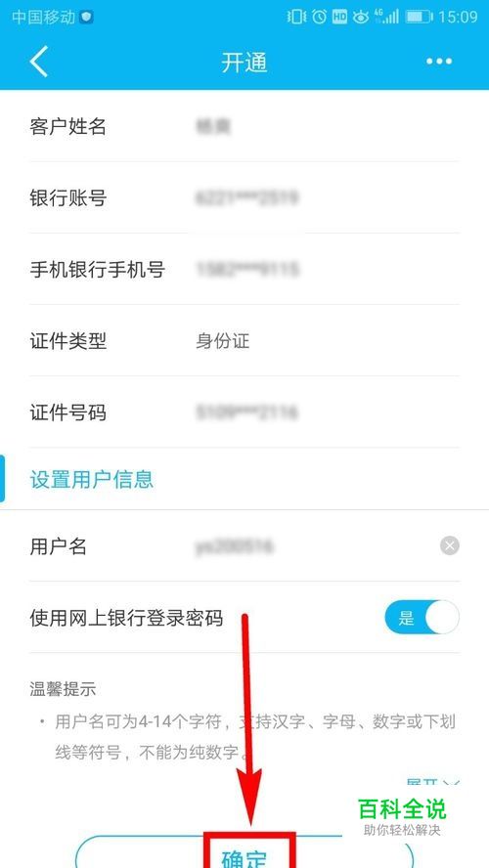The height and width of the screenshot is (868, 489).
Task: Tap the 手机银行手机号 phone number row
Action: [x=244, y=269]
